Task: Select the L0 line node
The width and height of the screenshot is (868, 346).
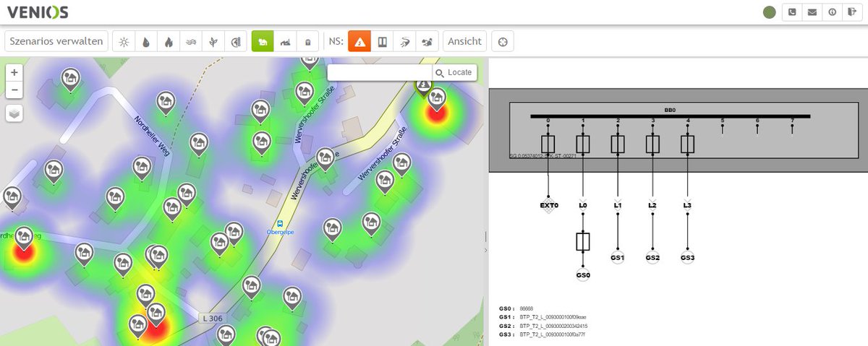Action: point(583,205)
